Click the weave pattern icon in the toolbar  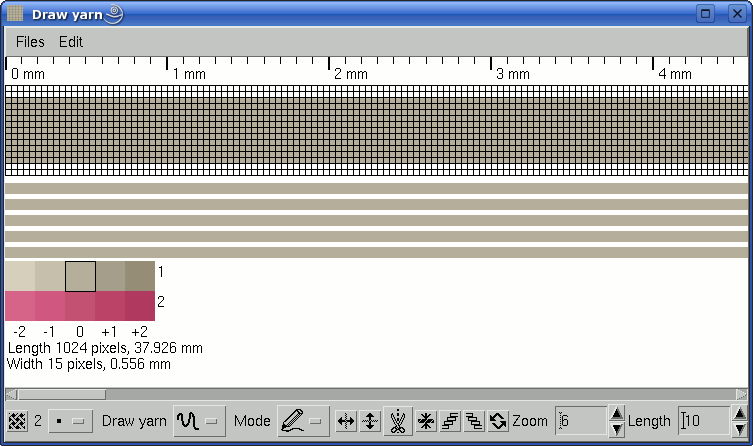pos(17,422)
